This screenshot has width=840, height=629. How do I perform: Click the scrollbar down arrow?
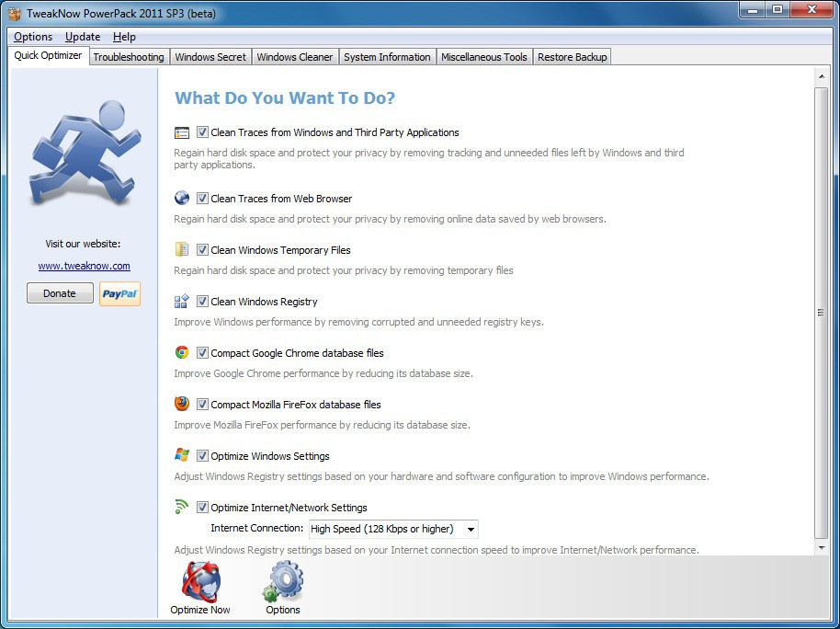tap(822, 547)
